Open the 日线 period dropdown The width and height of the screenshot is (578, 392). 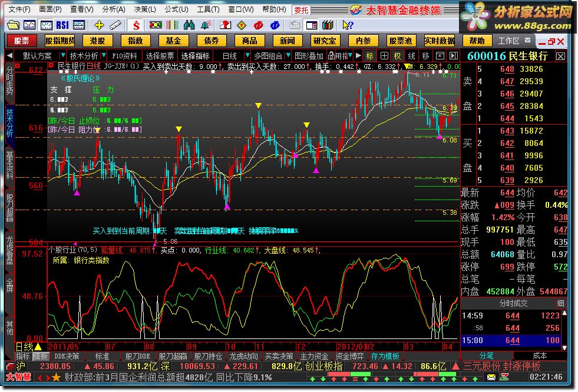(x=247, y=55)
